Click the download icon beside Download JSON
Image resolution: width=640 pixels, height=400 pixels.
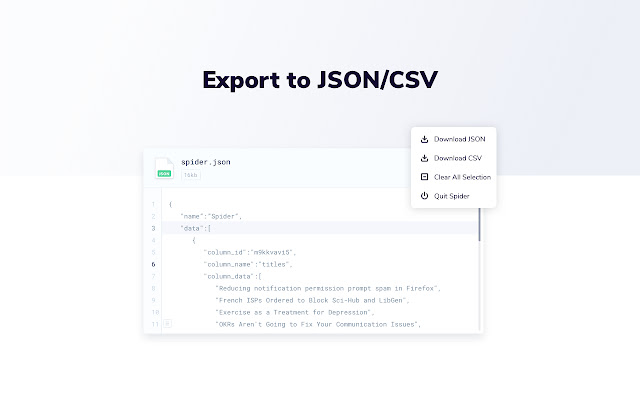(424, 139)
